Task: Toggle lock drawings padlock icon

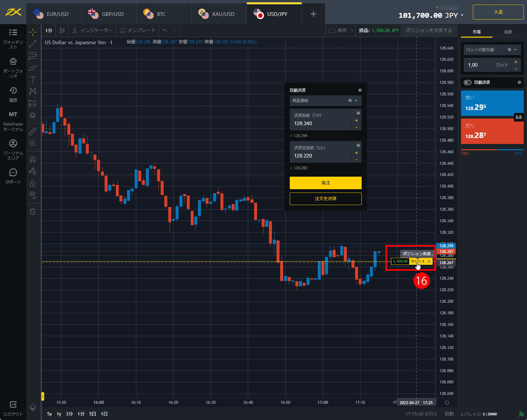Action: point(33,183)
